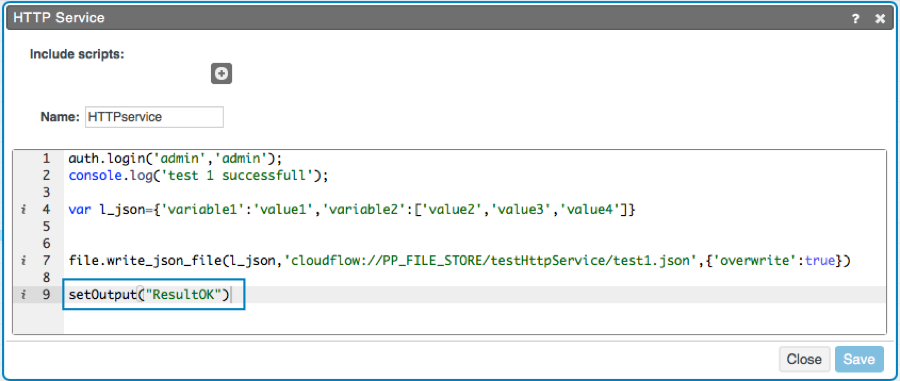The width and height of the screenshot is (900, 381).
Task: Click the Close button
Action: 804,359
